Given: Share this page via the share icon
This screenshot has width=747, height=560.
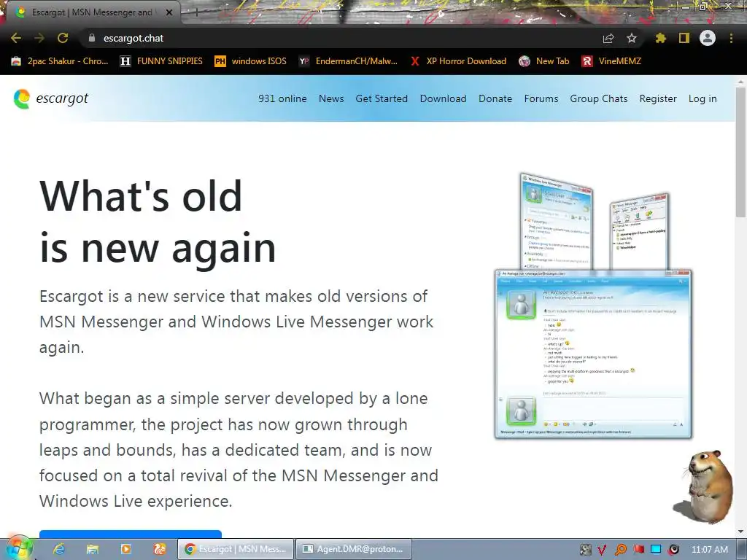Looking at the screenshot, I should 608,38.
